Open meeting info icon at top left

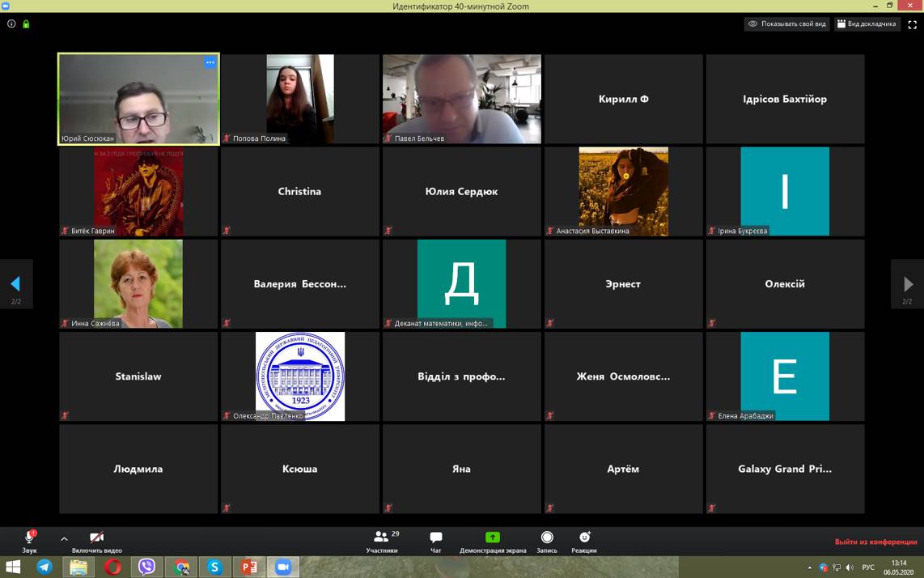point(11,24)
